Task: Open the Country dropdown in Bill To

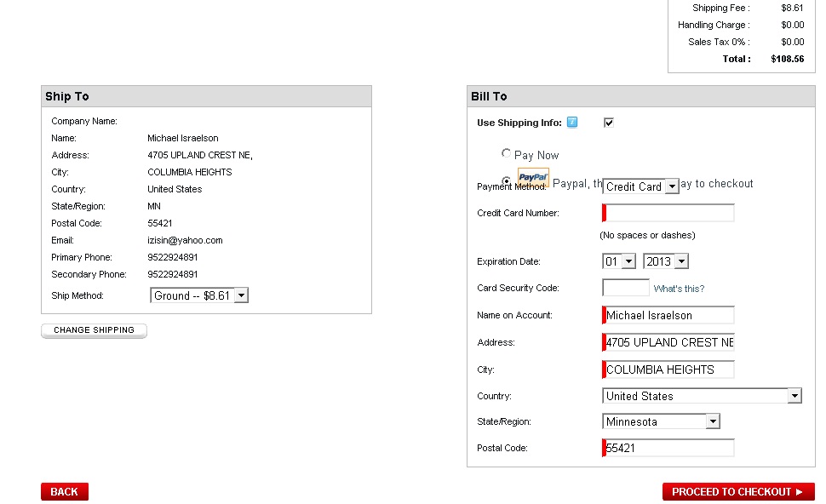Action: pos(702,396)
